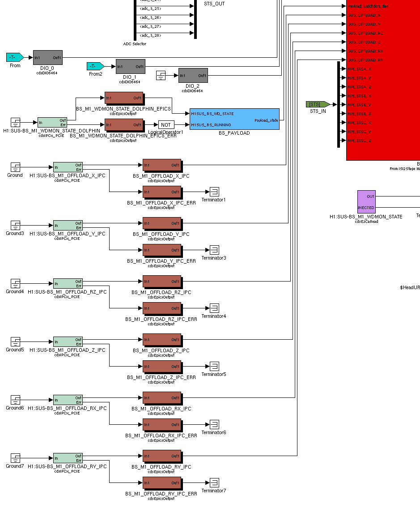This screenshot has height=508, width=420.
Task: Click the H1SUS_BS_WD_STATE input port label
Action: (212, 114)
